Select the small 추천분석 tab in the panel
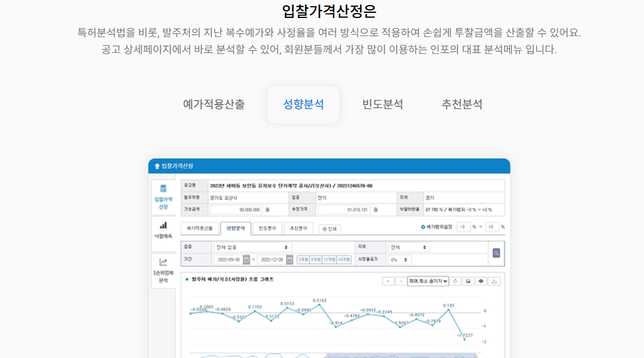The width and height of the screenshot is (644, 358). coord(298,228)
